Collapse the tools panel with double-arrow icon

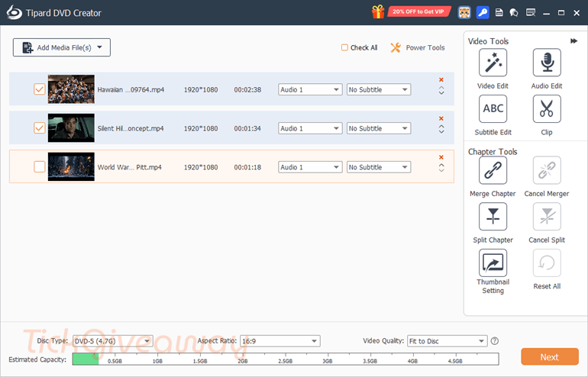pos(573,41)
